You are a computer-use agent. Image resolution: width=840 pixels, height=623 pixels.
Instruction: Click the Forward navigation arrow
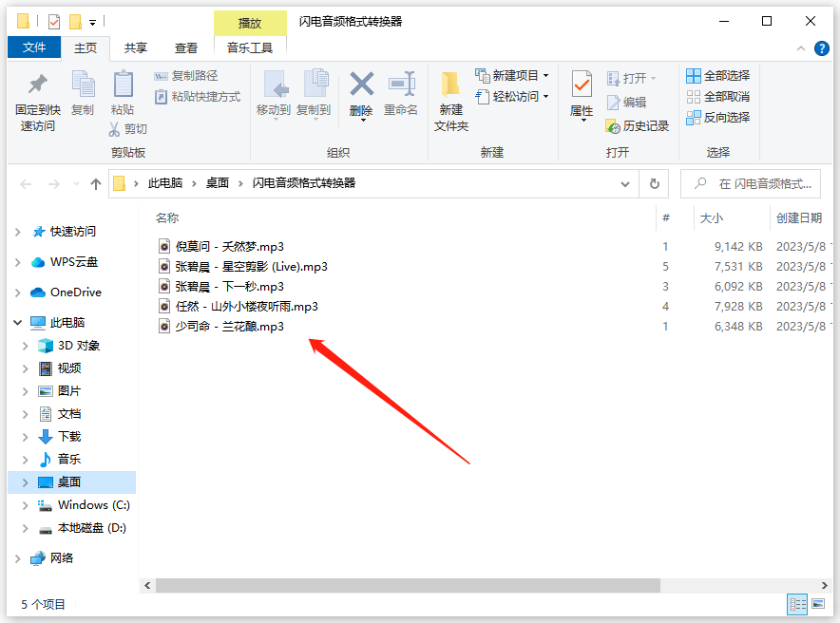(53, 184)
